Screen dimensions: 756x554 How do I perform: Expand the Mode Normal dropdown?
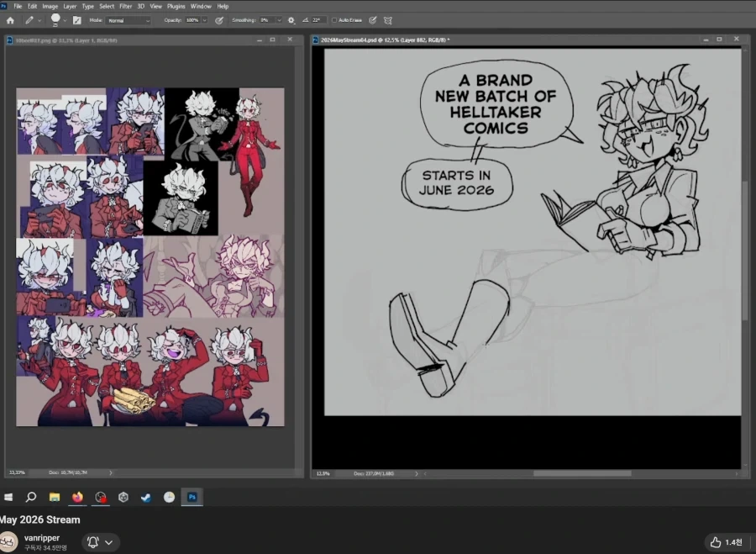(x=129, y=20)
